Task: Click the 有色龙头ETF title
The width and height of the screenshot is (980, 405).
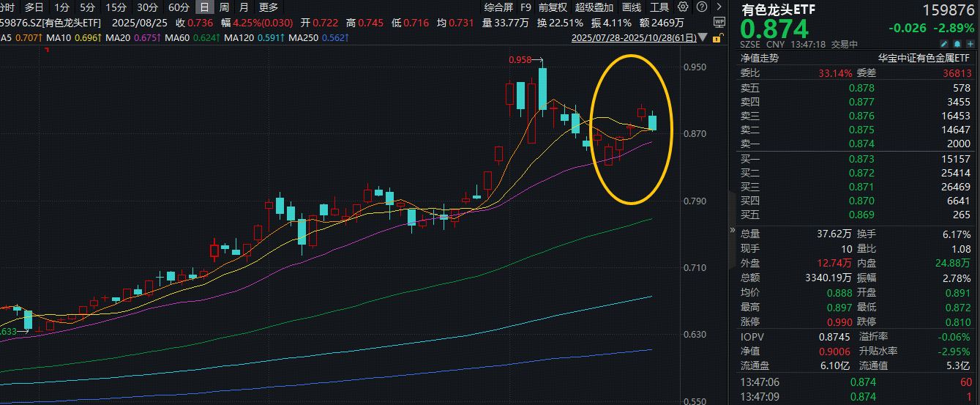Action: (x=778, y=10)
